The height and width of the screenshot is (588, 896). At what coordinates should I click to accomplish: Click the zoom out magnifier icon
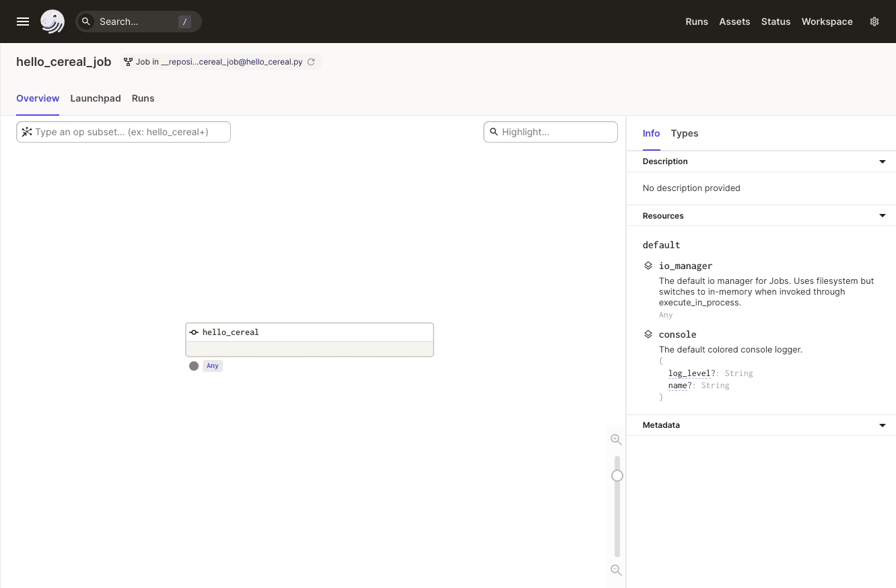[616, 570]
